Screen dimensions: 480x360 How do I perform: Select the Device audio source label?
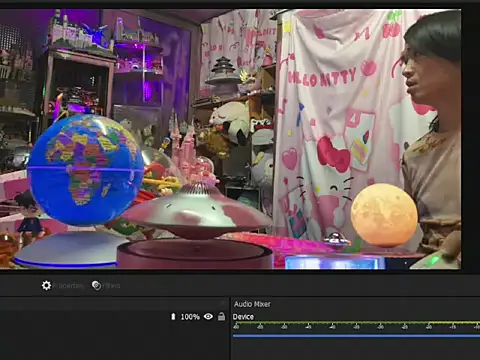pyautogui.click(x=243, y=317)
